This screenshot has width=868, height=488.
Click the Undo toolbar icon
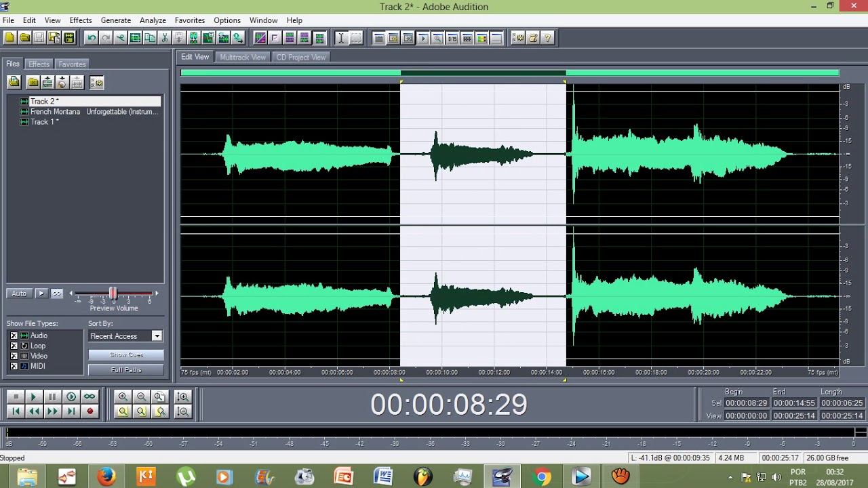pyautogui.click(x=91, y=38)
